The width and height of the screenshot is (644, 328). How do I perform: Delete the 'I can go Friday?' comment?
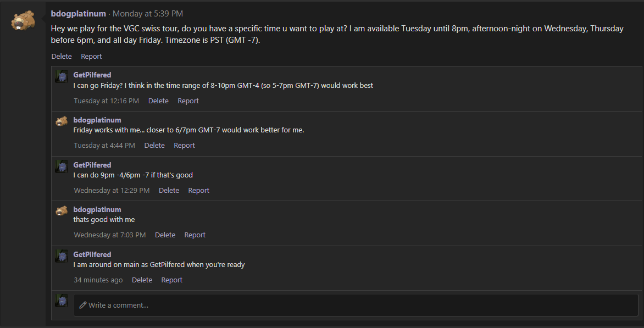[158, 101]
